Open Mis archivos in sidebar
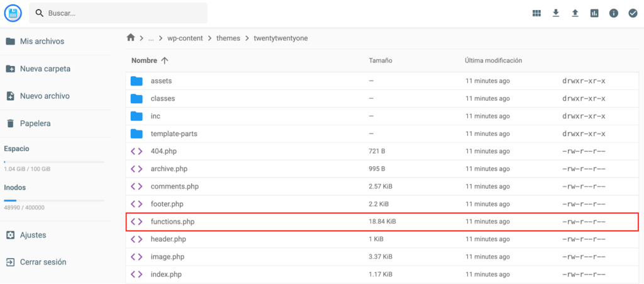Viewport: 644px width, 284px height. coord(42,42)
